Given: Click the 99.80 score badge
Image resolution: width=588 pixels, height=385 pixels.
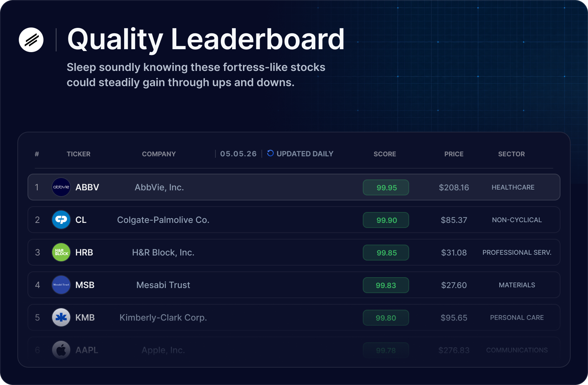Looking at the screenshot, I should coord(386,318).
